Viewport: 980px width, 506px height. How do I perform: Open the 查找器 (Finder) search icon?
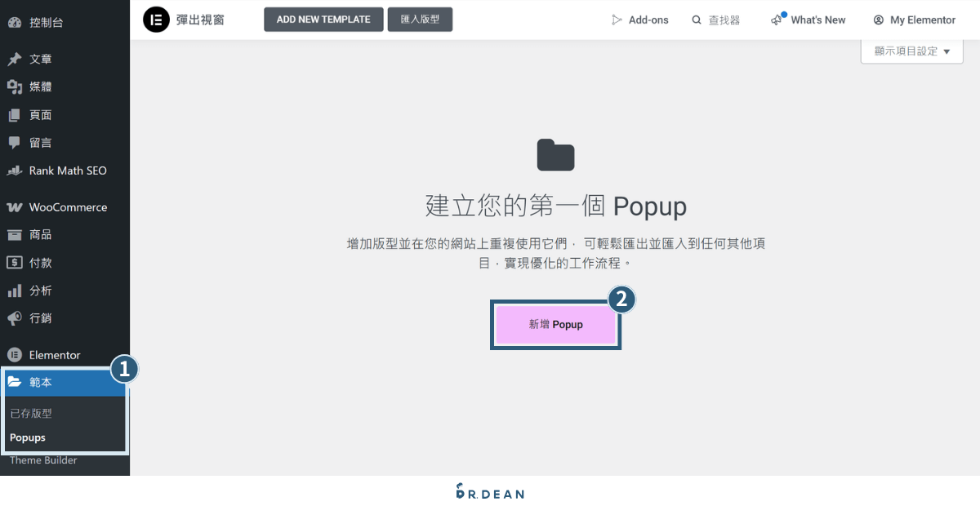[x=696, y=19]
